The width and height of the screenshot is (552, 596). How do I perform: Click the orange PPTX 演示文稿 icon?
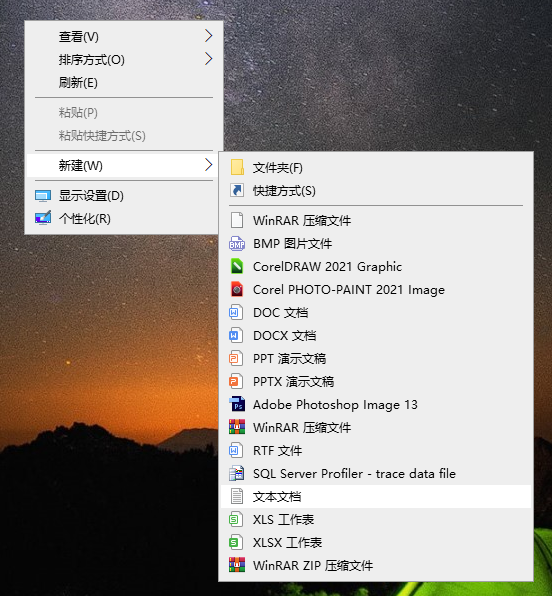pos(236,382)
